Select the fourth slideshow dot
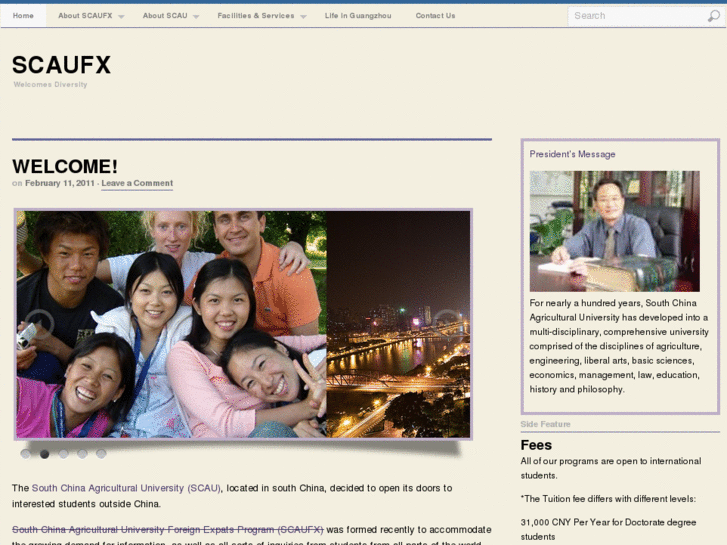The height and width of the screenshot is (545, 727). point(82,454)
